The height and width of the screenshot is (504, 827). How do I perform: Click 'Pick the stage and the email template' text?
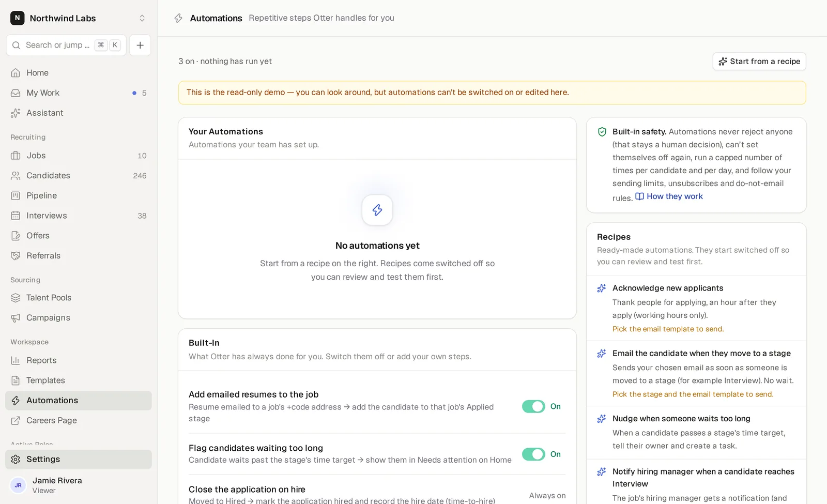coord(693,394)
